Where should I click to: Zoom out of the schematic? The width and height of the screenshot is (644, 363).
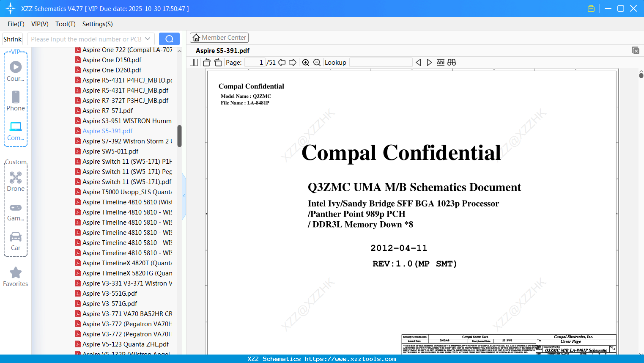[317, 63]
